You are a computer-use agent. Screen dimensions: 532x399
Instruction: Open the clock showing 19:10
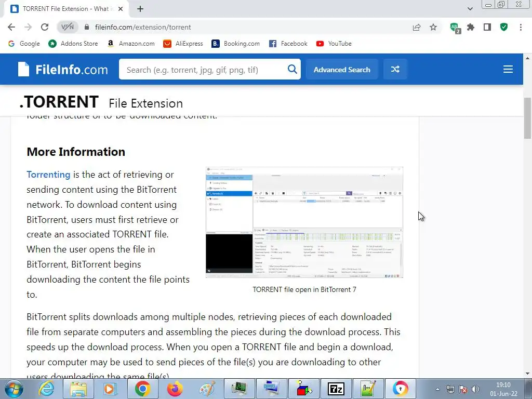pos(503,389)
